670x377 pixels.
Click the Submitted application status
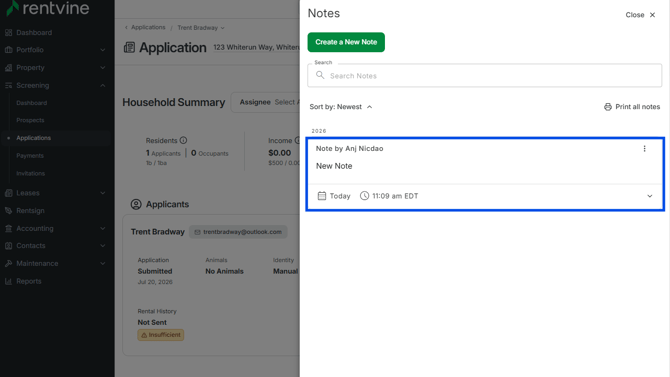click(155, 271)
